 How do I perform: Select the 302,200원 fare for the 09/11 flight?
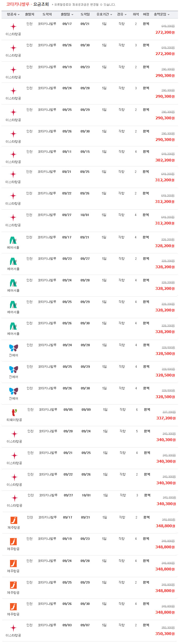pyautogui.click(x=165, y=160)
